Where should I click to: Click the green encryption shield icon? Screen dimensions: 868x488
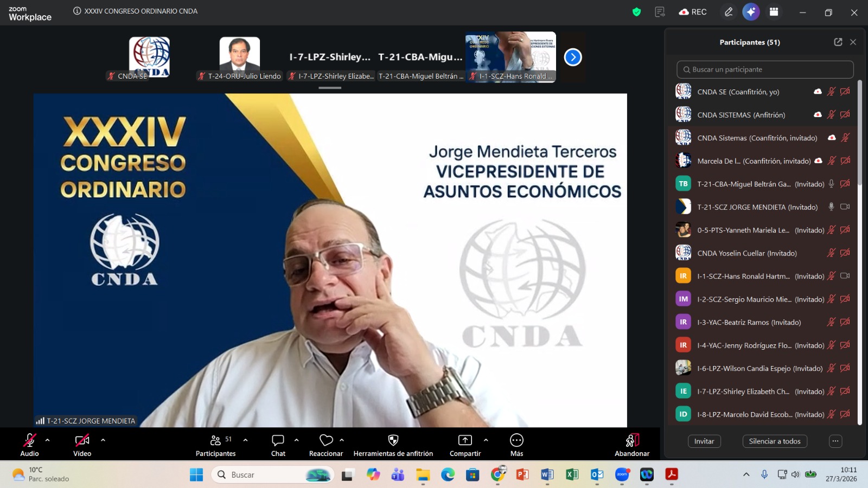pyautogui.click(x=637, y=12)
